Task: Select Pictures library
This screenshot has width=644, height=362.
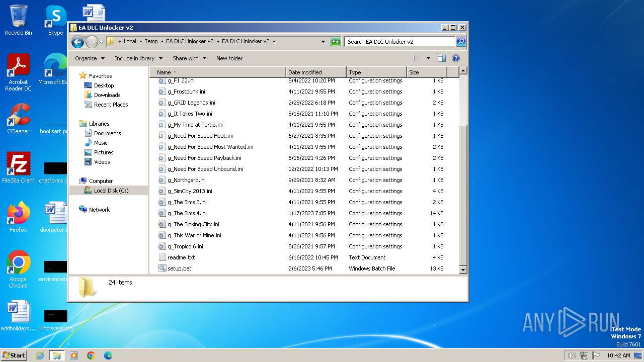Action: point(104,152)
